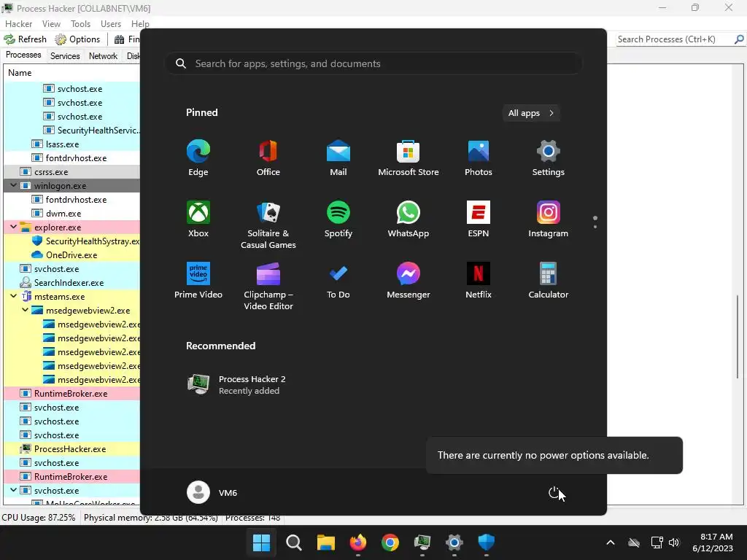
Task: Select the OneDrive.exe process
Action: tap(71, 254)
